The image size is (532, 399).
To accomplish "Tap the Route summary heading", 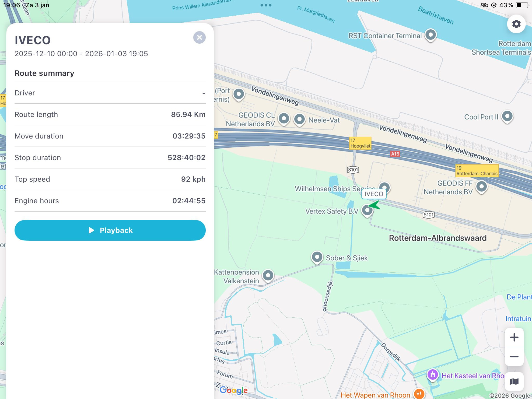I will [x=44, y=73].
